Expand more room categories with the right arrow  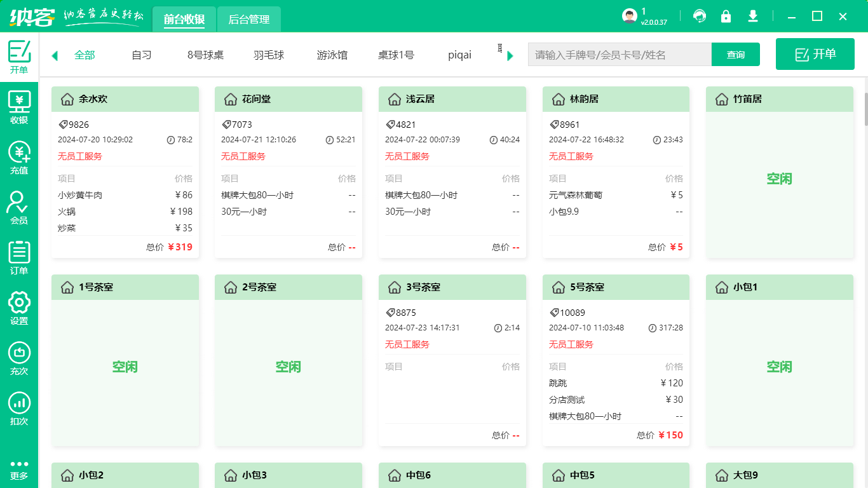click(510, 55)
